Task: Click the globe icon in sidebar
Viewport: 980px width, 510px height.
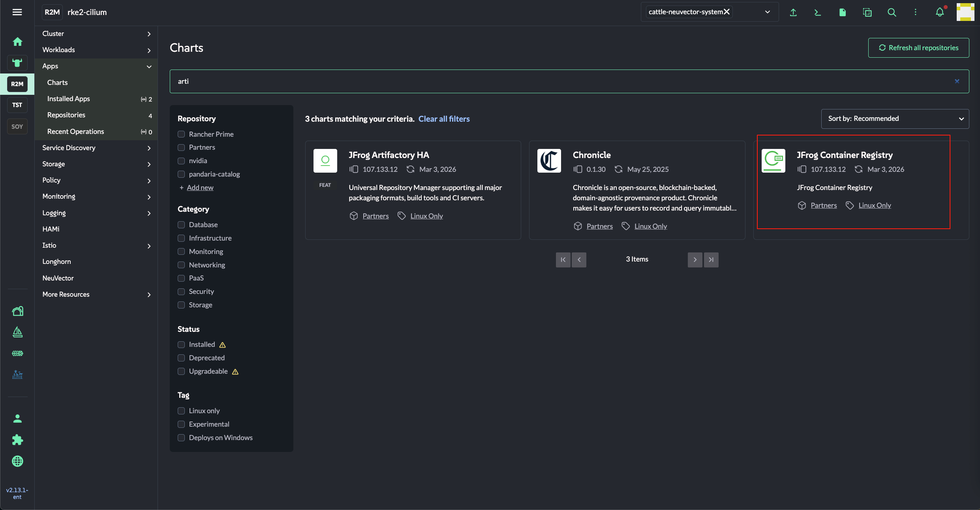Action: tap(17, 461)
